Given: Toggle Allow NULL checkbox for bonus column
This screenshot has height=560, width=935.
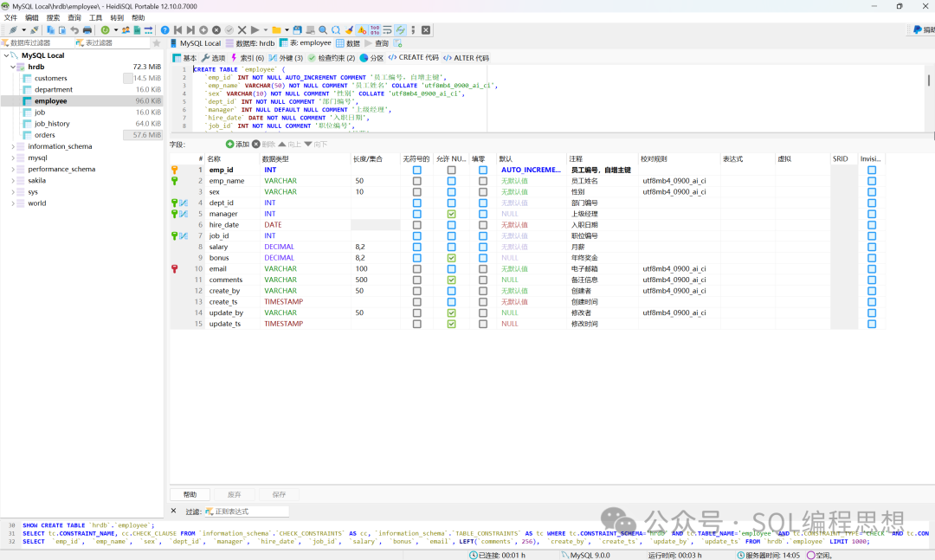Looking at the screenshot, I should 451,258.
